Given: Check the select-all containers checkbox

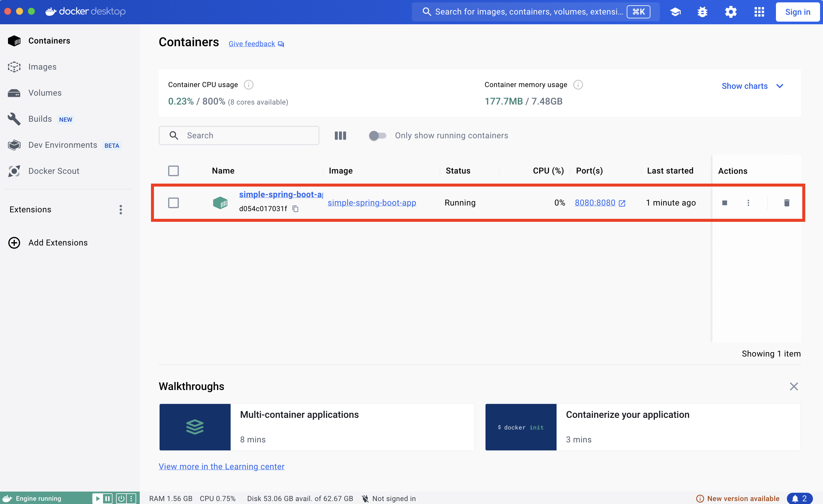Looking at the screenshot, I should [x=173, y=171].
